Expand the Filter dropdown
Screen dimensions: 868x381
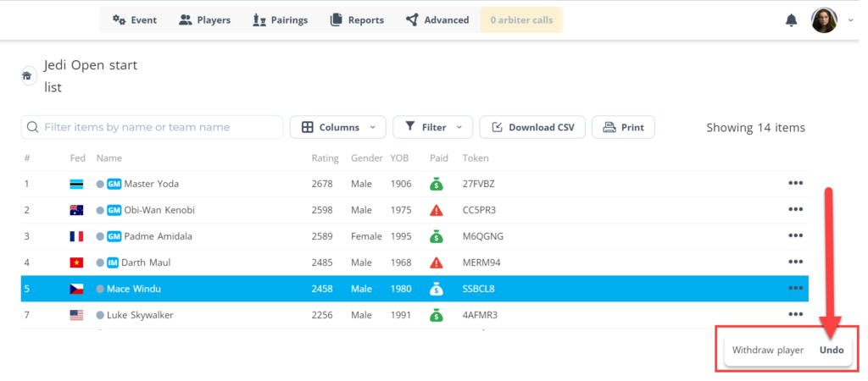point(433,127)
